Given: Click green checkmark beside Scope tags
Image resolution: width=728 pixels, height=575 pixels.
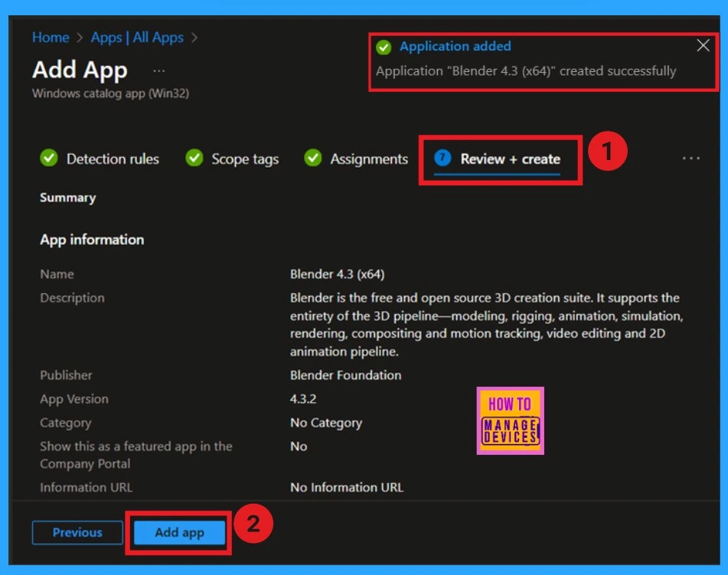Looking at the screenshot, I should [194, 158].
